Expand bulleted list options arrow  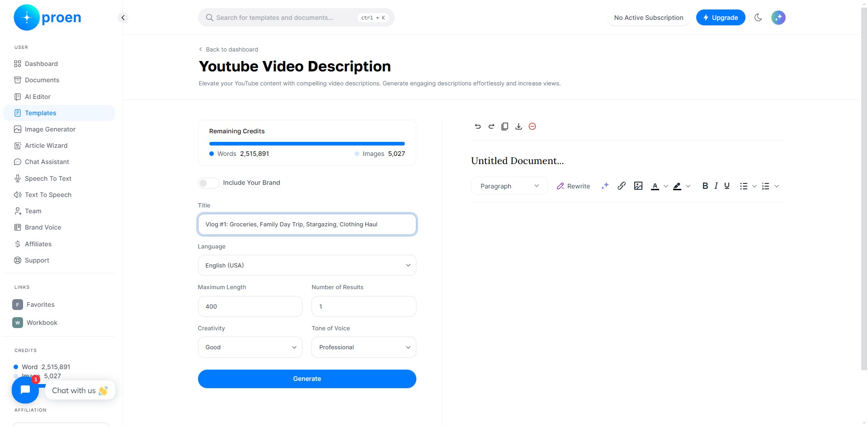[x=755, y=186]
